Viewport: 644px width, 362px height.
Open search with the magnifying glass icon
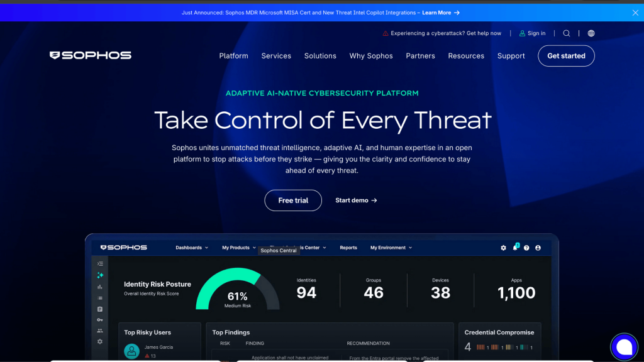click(567, 33)
